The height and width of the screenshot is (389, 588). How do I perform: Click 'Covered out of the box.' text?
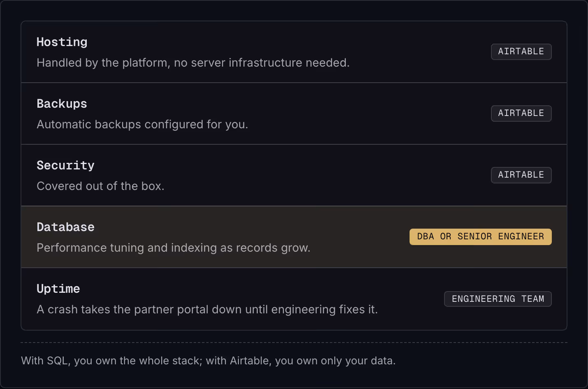tap(100, 186)
